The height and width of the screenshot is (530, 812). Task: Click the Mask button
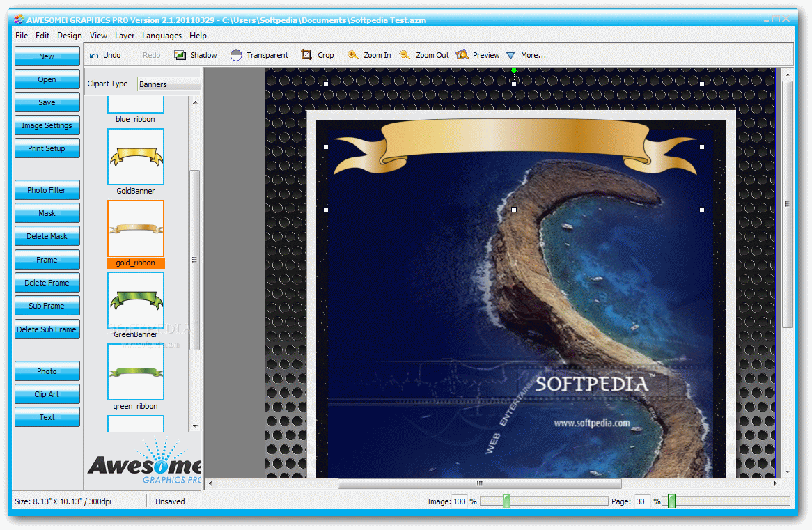click(x=47, y=213)
